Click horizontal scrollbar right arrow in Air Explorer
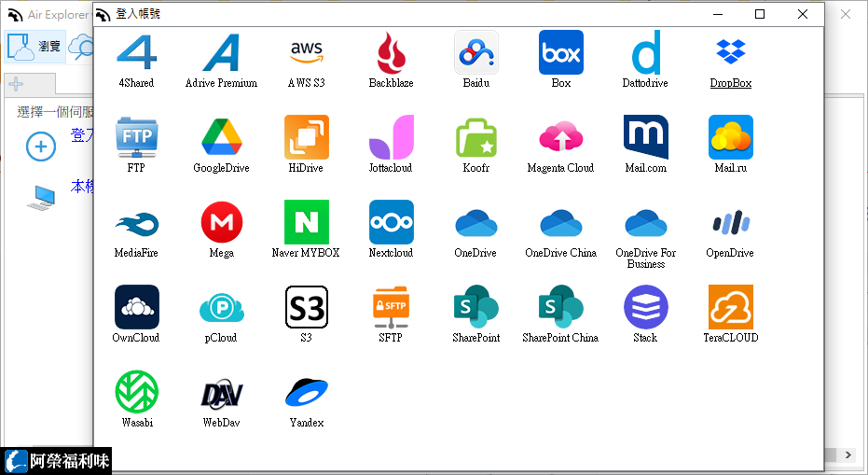 click(848, 455)
